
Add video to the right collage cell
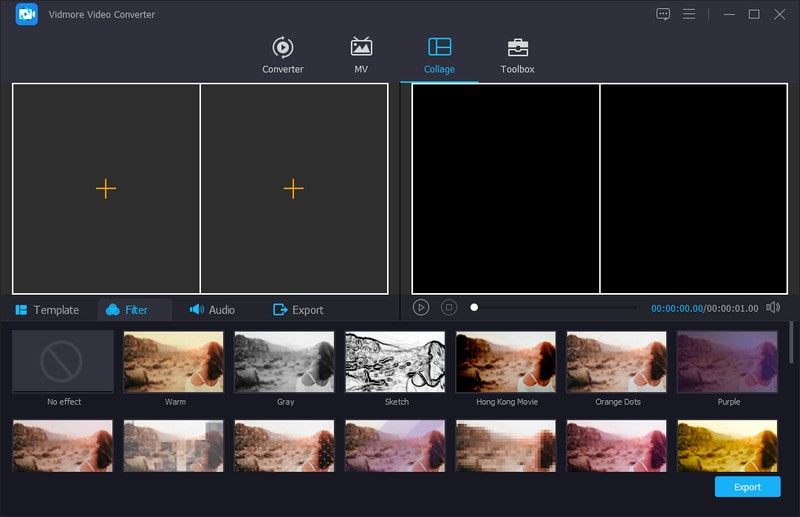(293, 188)
